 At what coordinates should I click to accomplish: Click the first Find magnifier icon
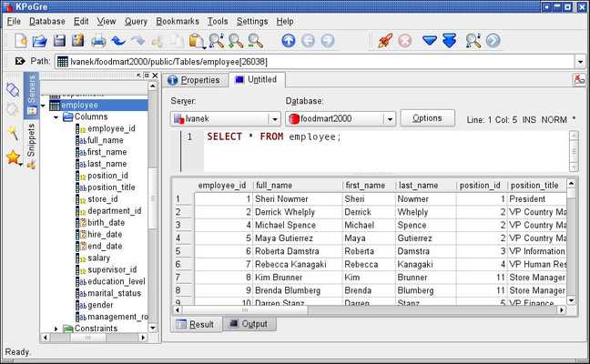[x=217, y=41]
